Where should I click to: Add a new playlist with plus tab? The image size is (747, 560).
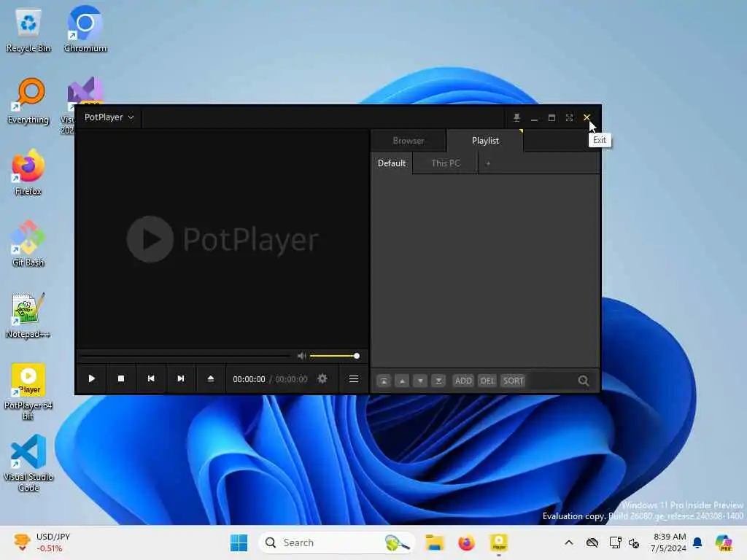[488, 163]
